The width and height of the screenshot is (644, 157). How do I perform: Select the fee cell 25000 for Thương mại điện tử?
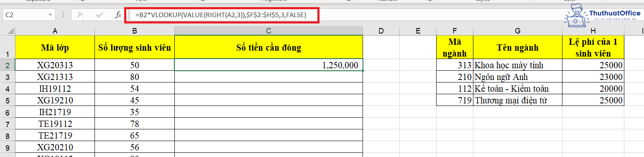click(x=593, y=100)
